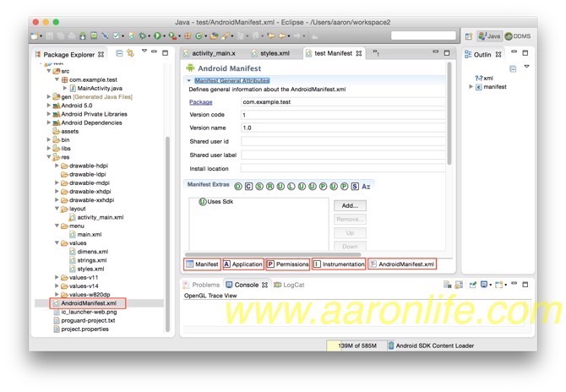Collapse the src folder
Screen dimensions: 566x392
point(49,71)
